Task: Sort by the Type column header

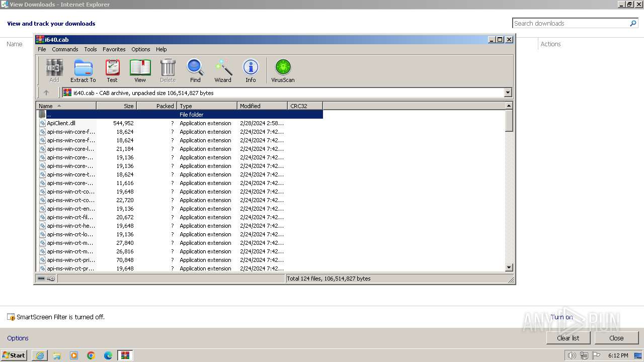Action: (207, 106)
